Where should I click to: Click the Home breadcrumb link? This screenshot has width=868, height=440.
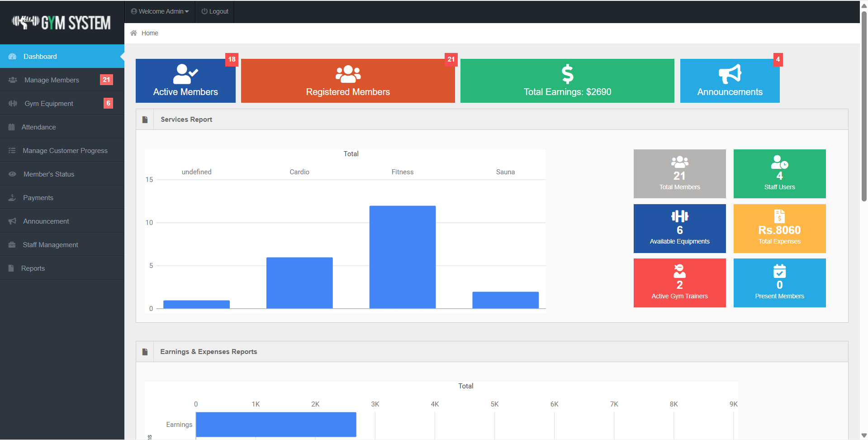(x=150, y=33)
